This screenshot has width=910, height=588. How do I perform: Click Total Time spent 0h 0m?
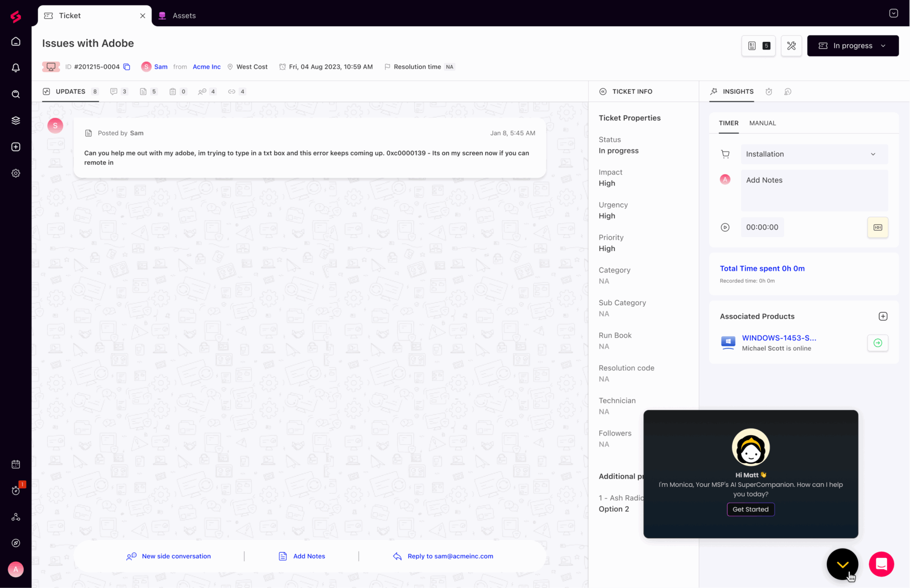click(x=762, y=268)
